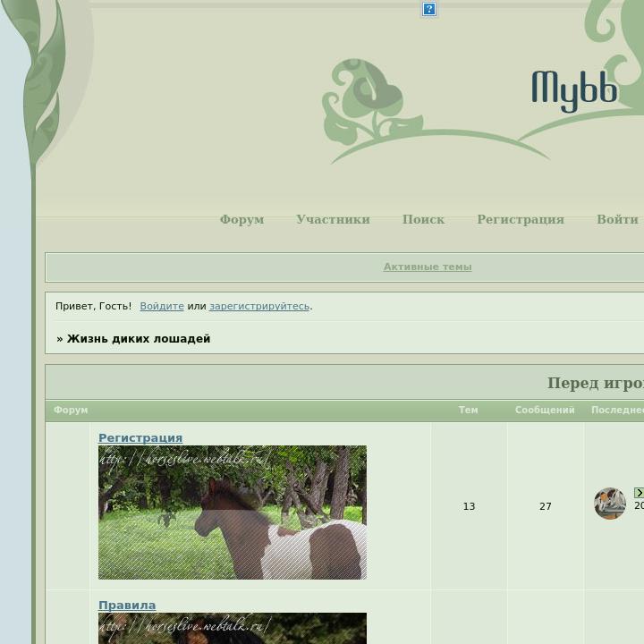Open the Участники menu item
Image resolution: width=644 pixels, height=644 pixels.
click(x=333, y=219)
